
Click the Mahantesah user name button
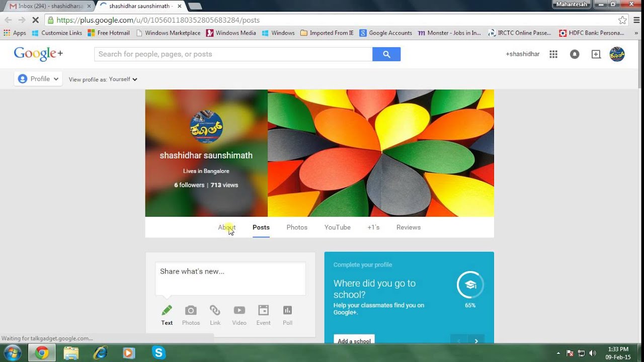tap(572, 4)
